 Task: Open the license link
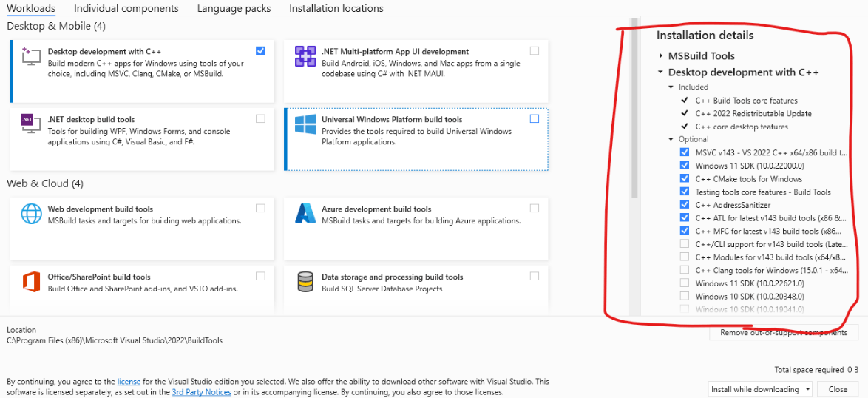pos(129,382)
